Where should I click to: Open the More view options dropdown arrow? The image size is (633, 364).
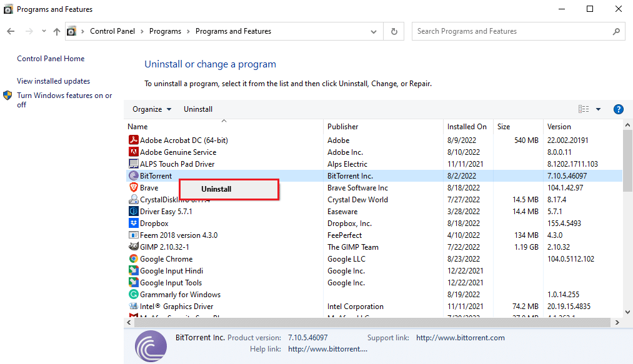pos(598,109)
